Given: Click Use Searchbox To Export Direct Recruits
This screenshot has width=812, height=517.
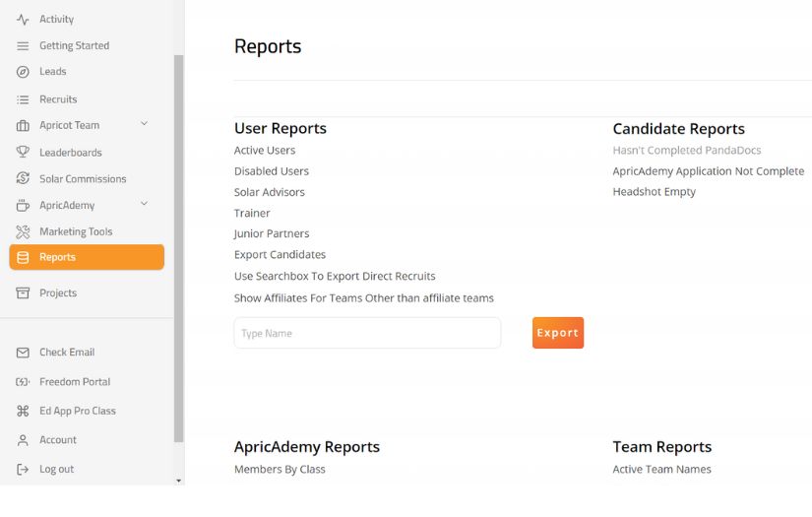Looking at the screenshot, I should click(x=335, y=276).
